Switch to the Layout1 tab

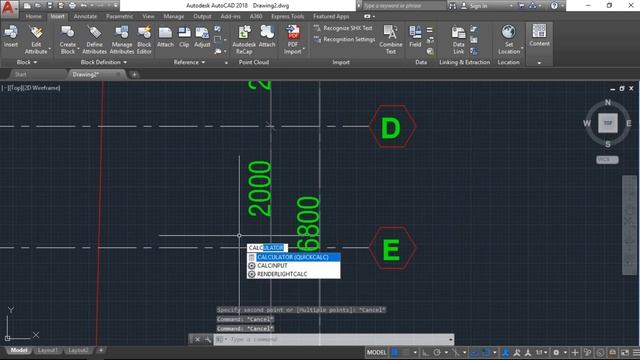tap(47, 350)
